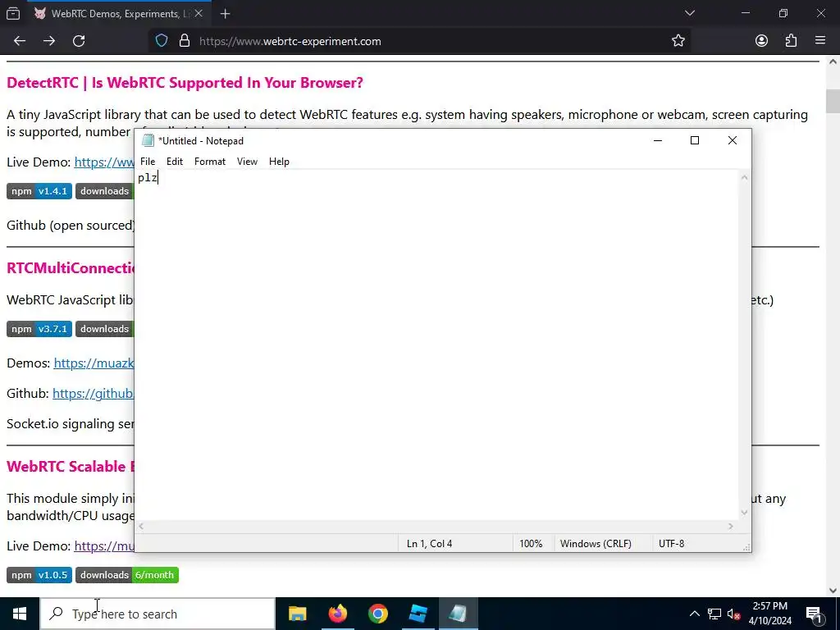
Task: Click the site security padlock icon
Action: [x=185, y=41]
